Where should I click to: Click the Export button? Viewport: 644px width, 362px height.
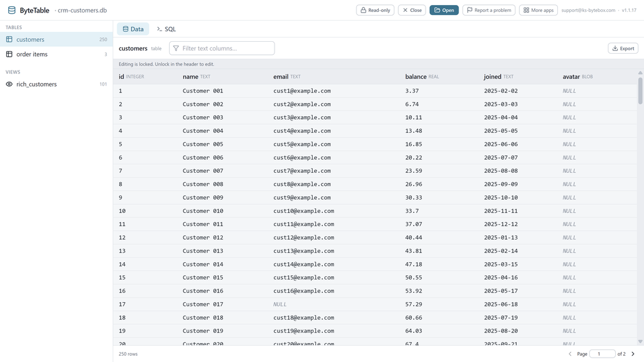coord(623,49)
